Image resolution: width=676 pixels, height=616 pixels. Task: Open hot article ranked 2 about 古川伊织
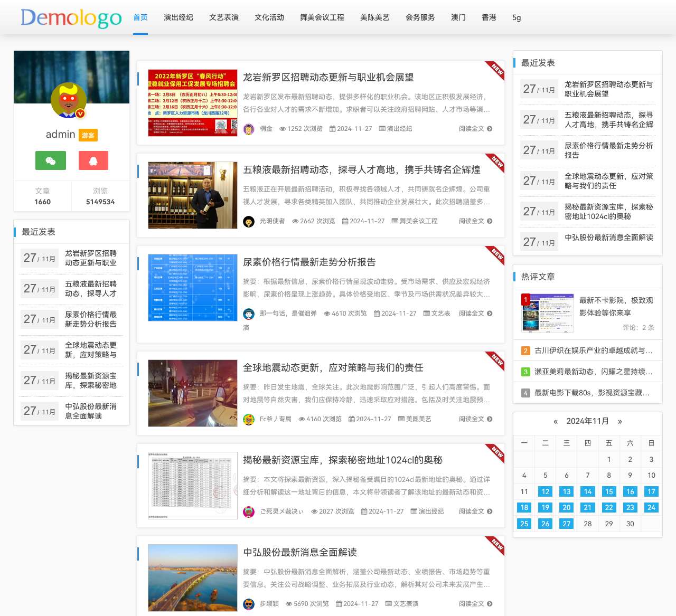(x=593, y=350)
